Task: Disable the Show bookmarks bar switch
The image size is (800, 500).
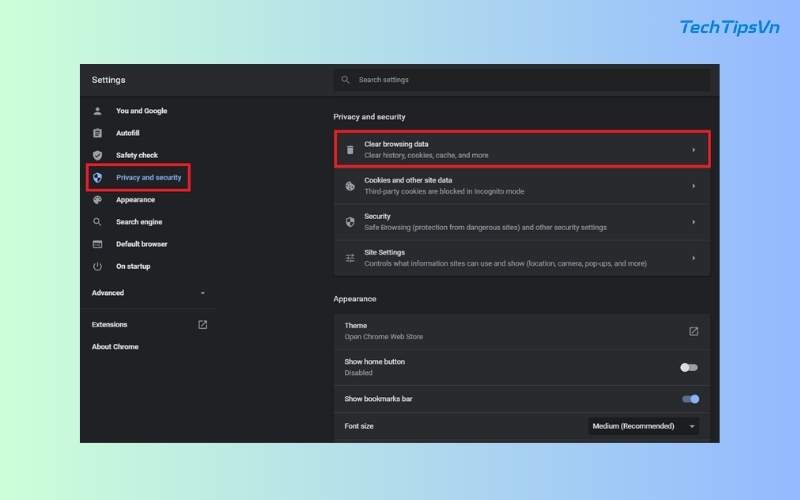Action: click(690, 399)
